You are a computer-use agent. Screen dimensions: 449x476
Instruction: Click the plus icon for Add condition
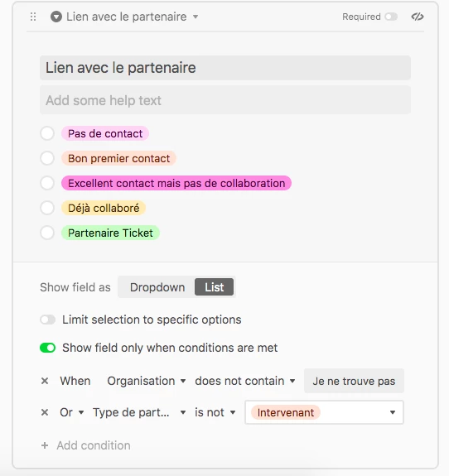tap(45, 445)
